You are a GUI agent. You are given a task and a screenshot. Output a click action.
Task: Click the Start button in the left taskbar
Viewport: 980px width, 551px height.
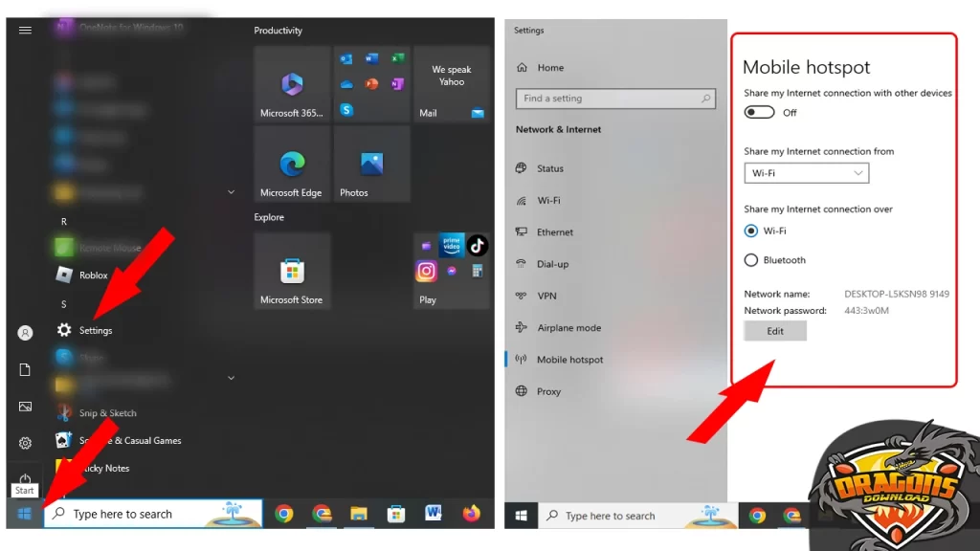pos(25,514)
